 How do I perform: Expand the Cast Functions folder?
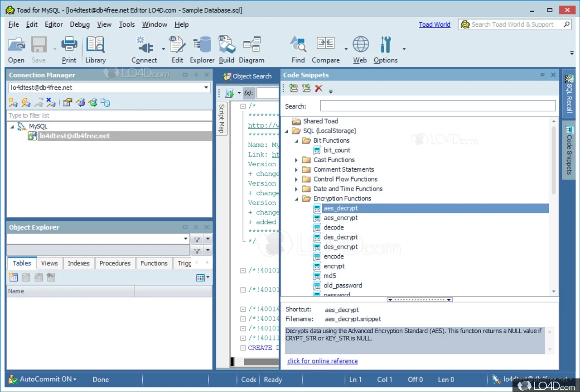[x=296, y=160]
